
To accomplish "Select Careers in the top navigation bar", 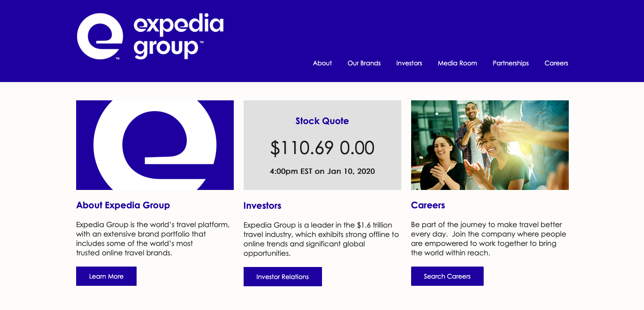I will [x=556, y=63].
